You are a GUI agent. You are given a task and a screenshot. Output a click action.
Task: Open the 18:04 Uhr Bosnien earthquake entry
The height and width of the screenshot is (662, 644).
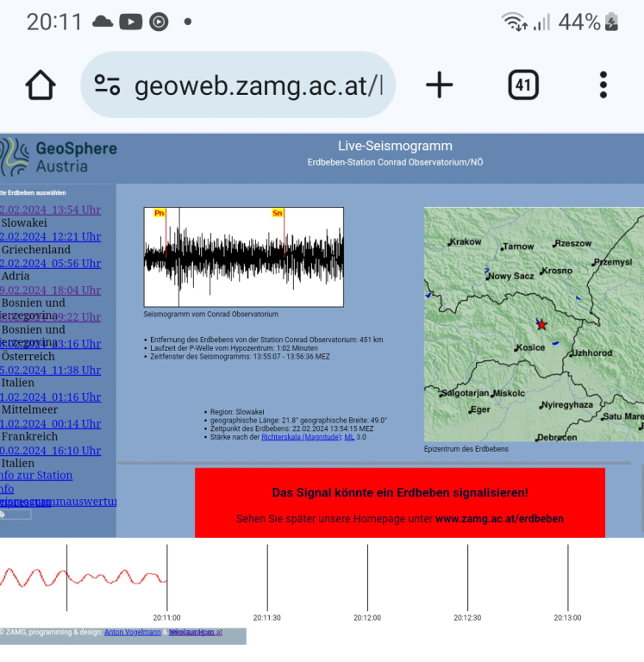[51, 290]
